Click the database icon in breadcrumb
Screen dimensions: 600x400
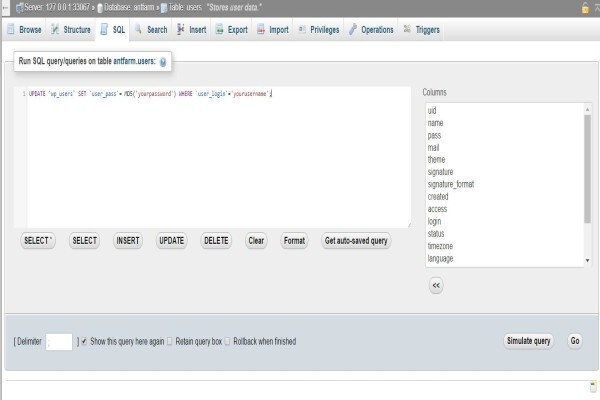point(100,8)
